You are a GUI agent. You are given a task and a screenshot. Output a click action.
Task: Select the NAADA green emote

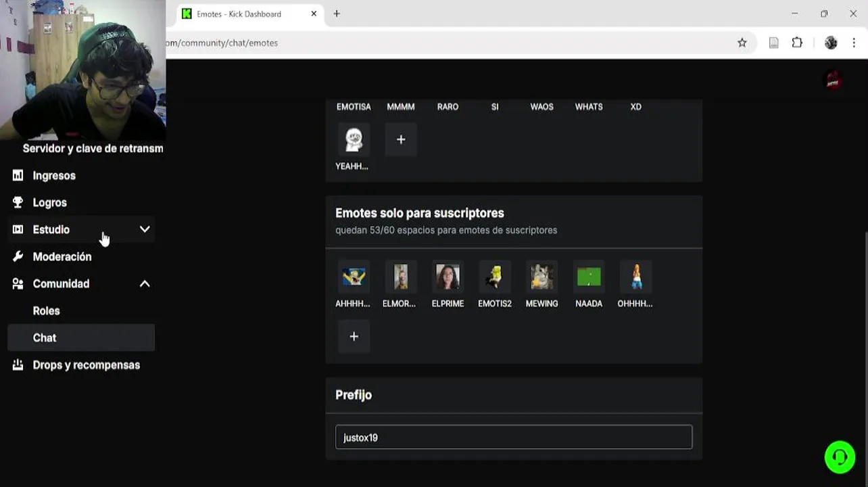pos(589,277)
